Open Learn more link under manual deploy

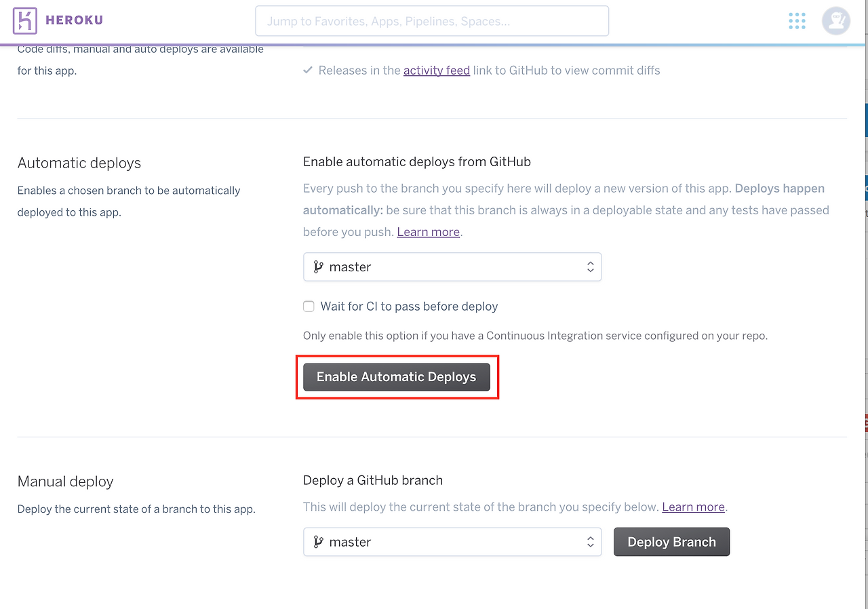click(693, 507)
